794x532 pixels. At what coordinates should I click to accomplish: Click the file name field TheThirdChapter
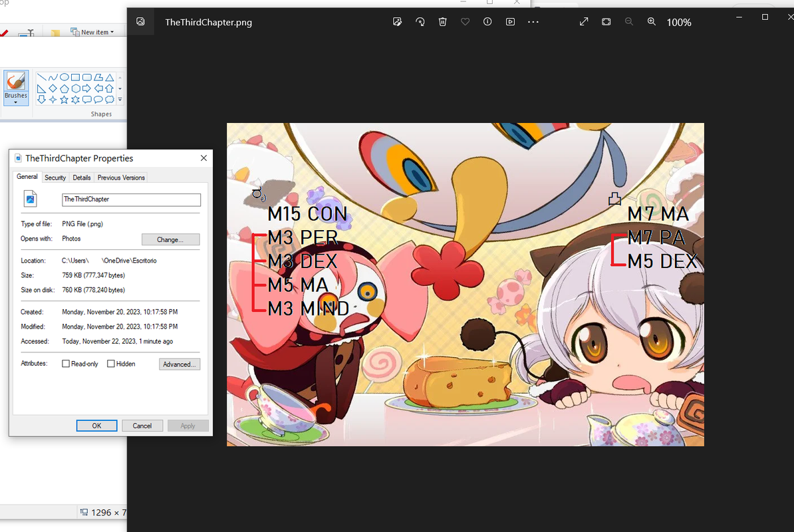point(131,199)
